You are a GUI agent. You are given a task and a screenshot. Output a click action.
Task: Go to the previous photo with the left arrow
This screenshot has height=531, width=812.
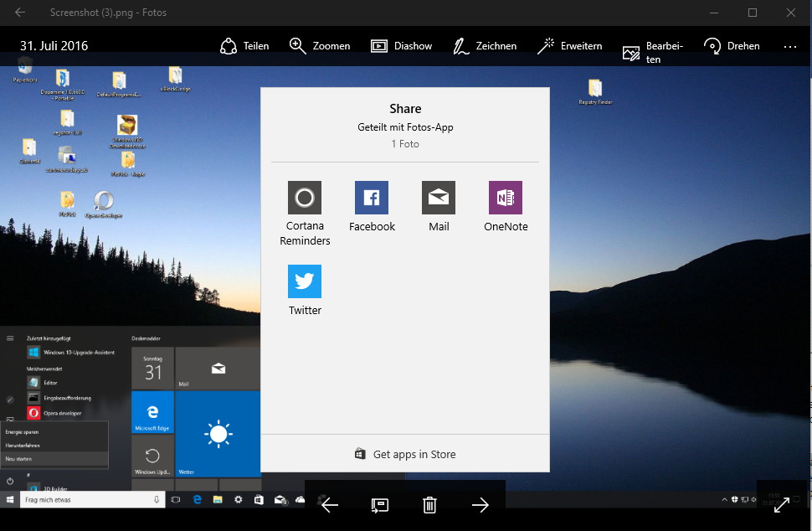click(330, 504)
